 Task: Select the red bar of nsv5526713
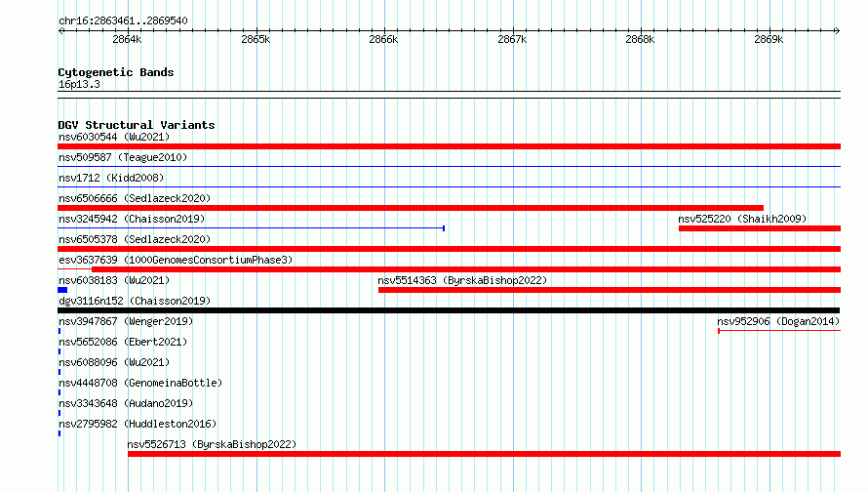coord(485,454)
